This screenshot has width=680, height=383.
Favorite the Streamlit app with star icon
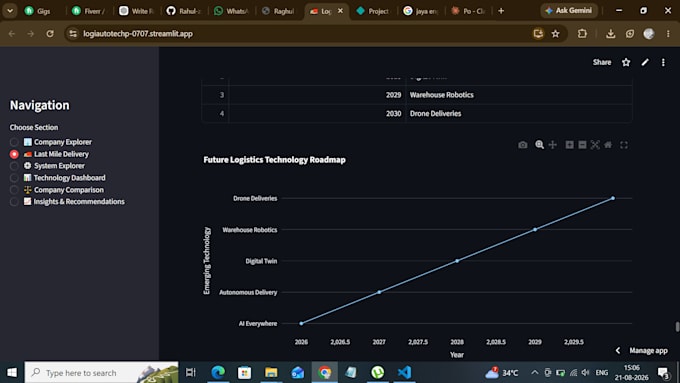[626, 62]
